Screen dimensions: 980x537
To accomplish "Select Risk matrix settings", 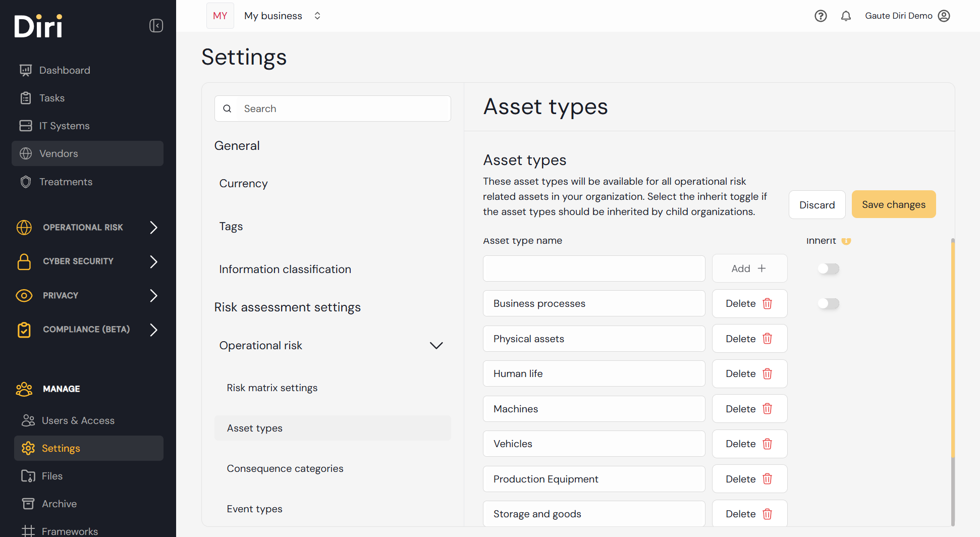I will tap(272, 388).
